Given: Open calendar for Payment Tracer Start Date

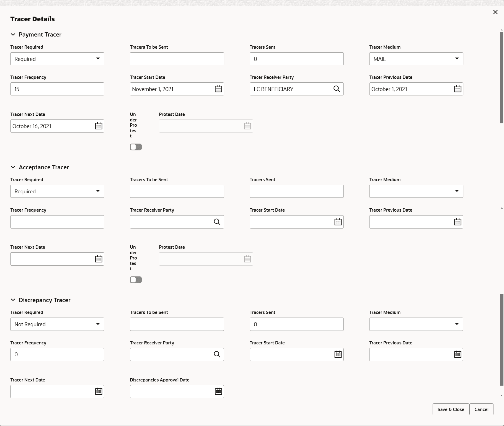Looking at the screenshot, I should (x=218, y=89).
